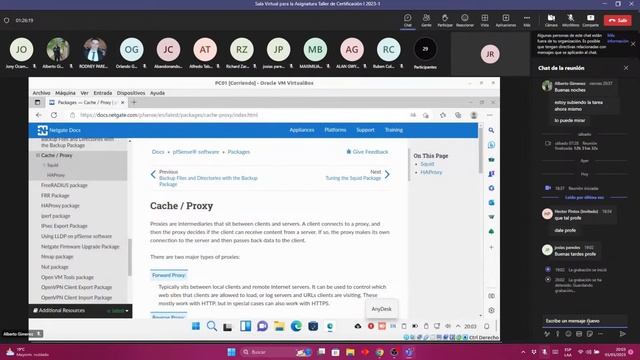The height and width of the screenshot is (360, 640).
Task: Expand the Additional Resources version dropdown
Action: click(118, 311)
